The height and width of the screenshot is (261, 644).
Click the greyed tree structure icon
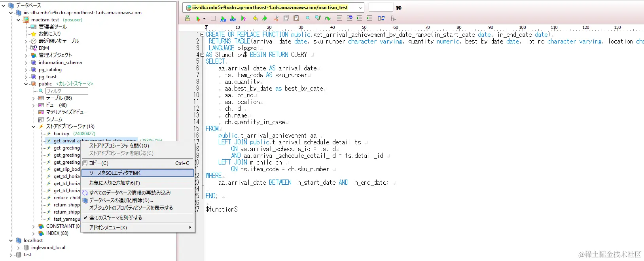click(393, 18)
